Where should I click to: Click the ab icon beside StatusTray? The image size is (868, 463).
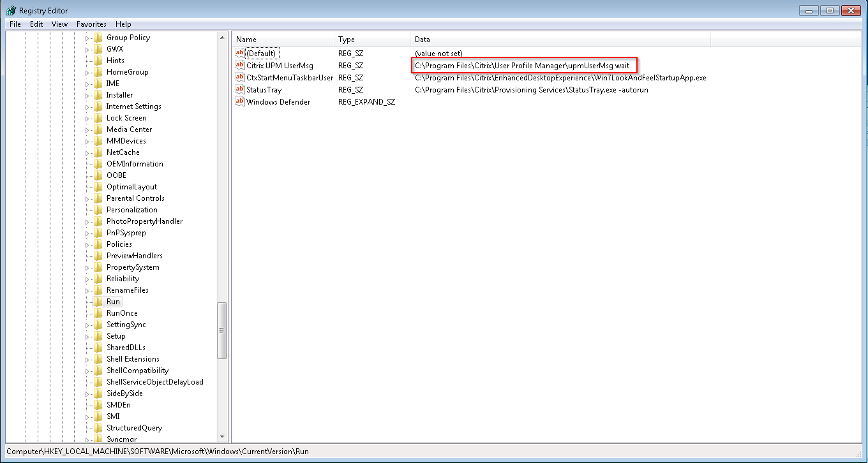(239, 89)
